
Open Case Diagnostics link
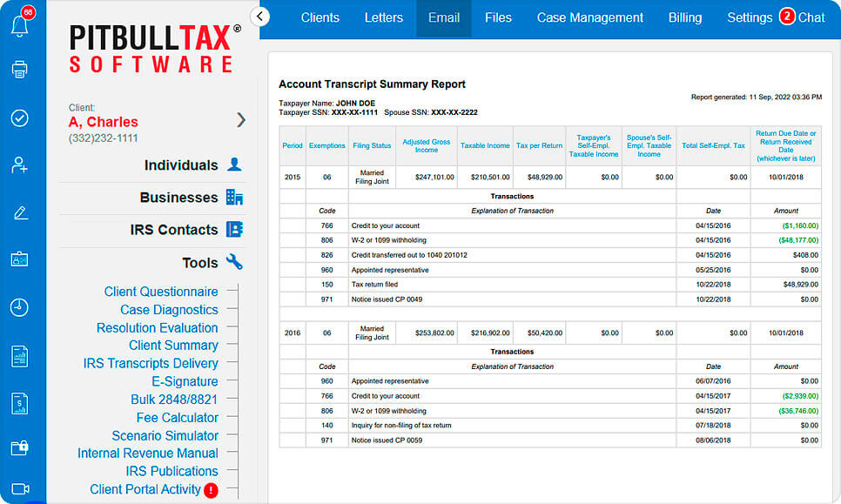coord(169,310)
